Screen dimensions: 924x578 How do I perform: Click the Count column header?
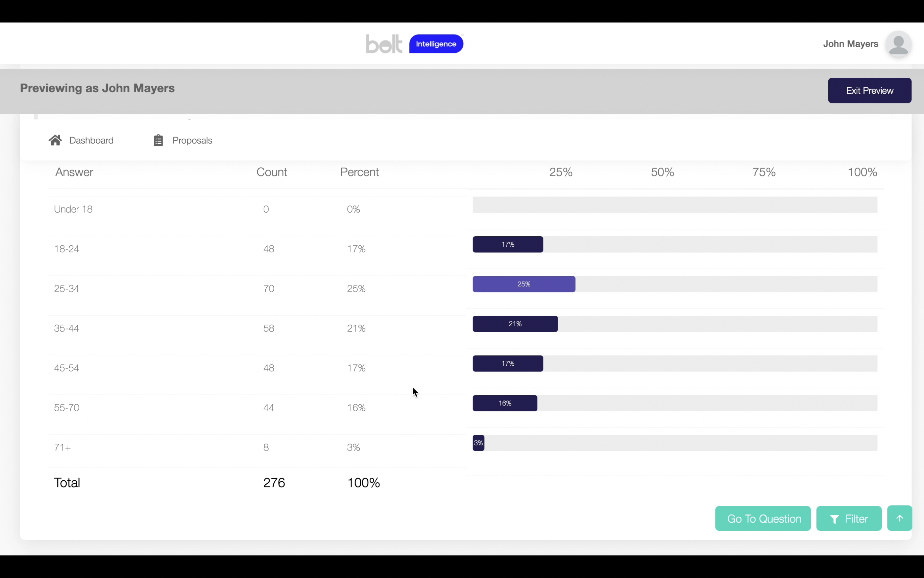271,172
